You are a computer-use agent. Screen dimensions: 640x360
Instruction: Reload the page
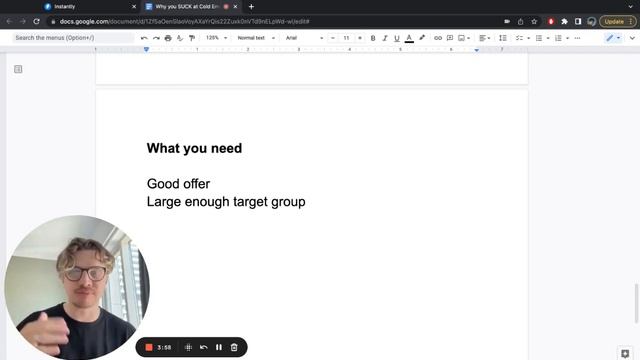(x=36, y=21)
